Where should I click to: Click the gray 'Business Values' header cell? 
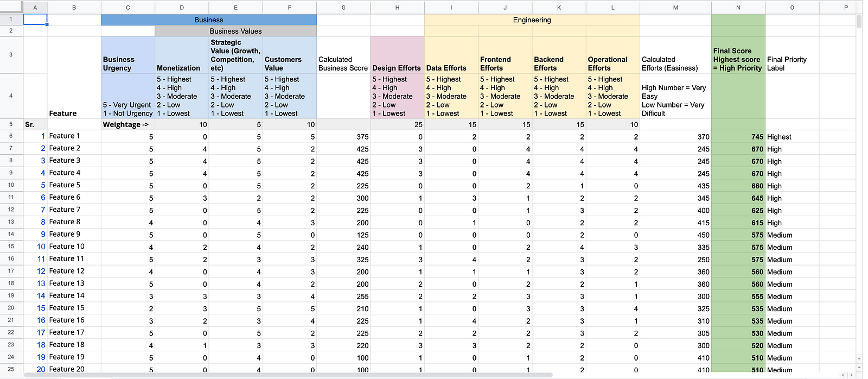[x=235, y=31]
